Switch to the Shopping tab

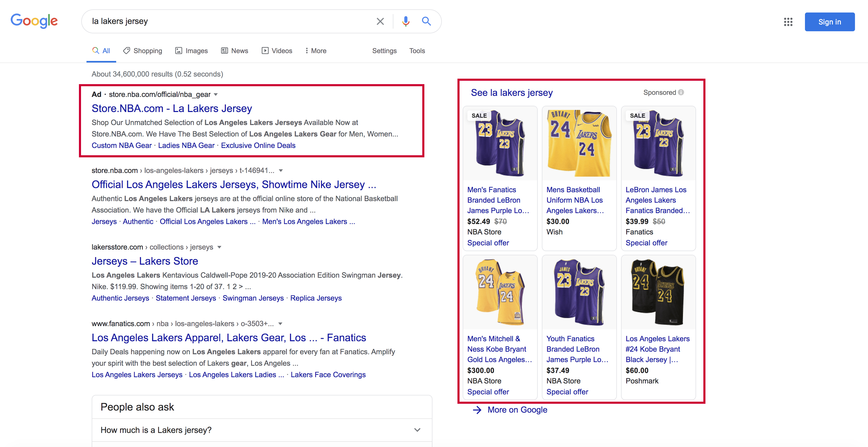pos(142,51)
